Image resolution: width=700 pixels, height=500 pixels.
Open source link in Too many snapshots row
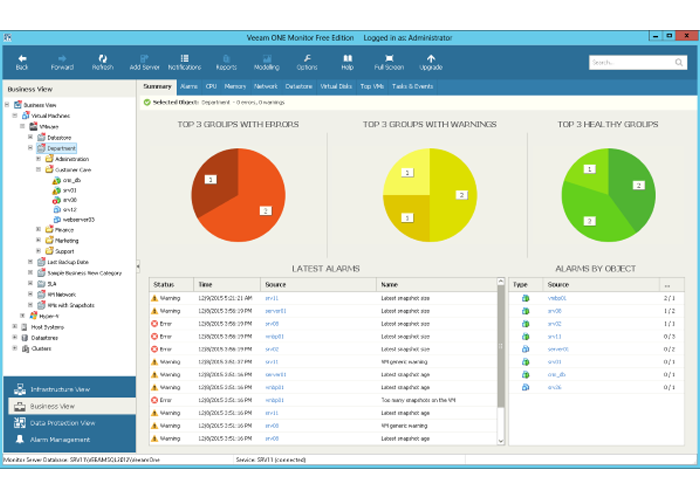tap(275, 400)
